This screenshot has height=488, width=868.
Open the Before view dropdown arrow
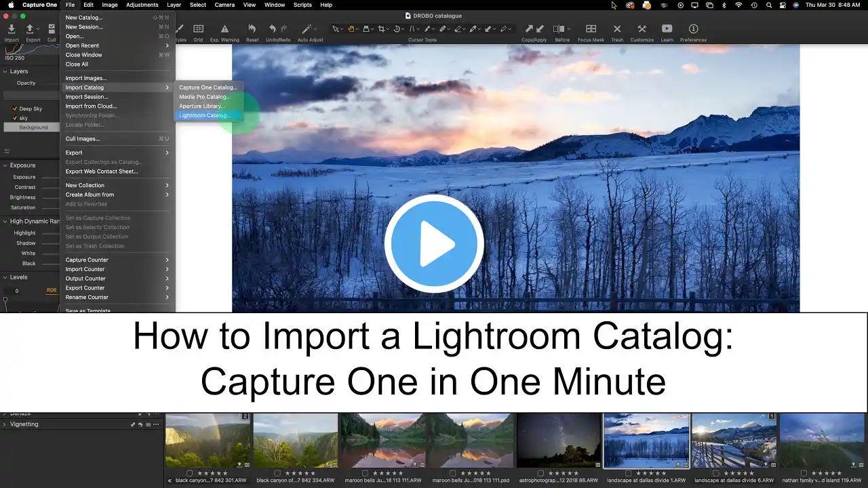coord(568,29)
